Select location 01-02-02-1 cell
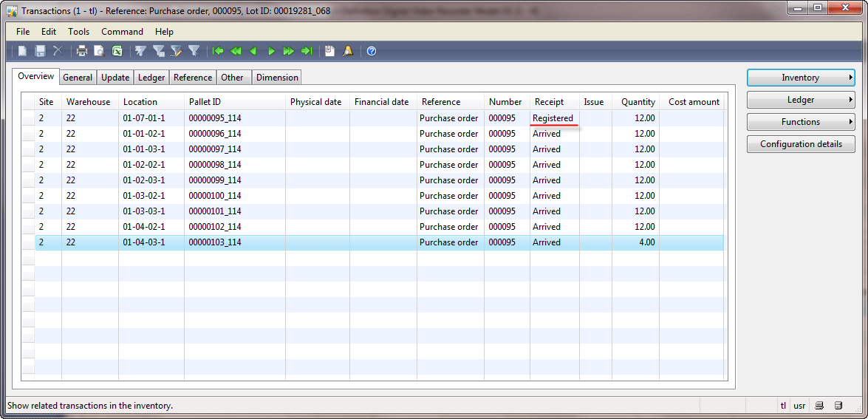This screenshot has width=868, height=419. click(151, 164)
